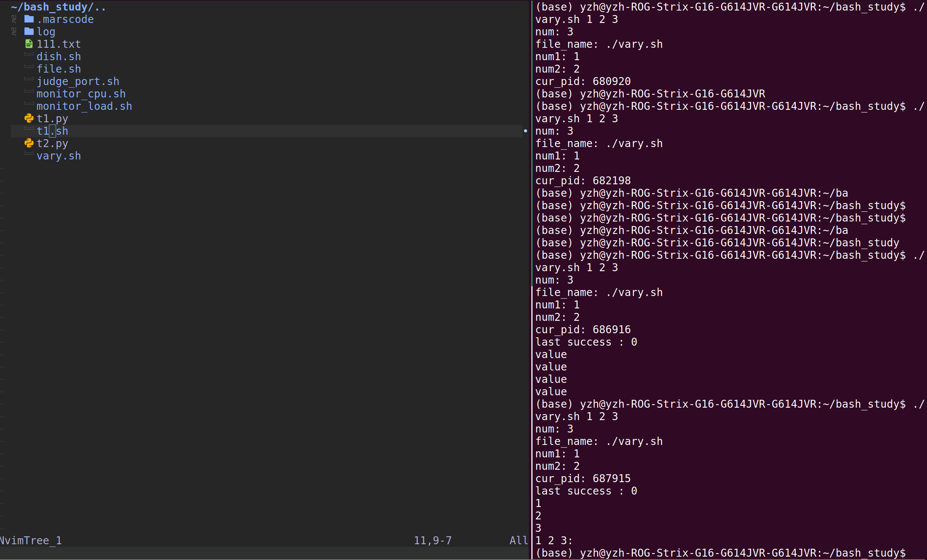
Task: Select vary.sh in the file tree
Action: click(58, 156)
